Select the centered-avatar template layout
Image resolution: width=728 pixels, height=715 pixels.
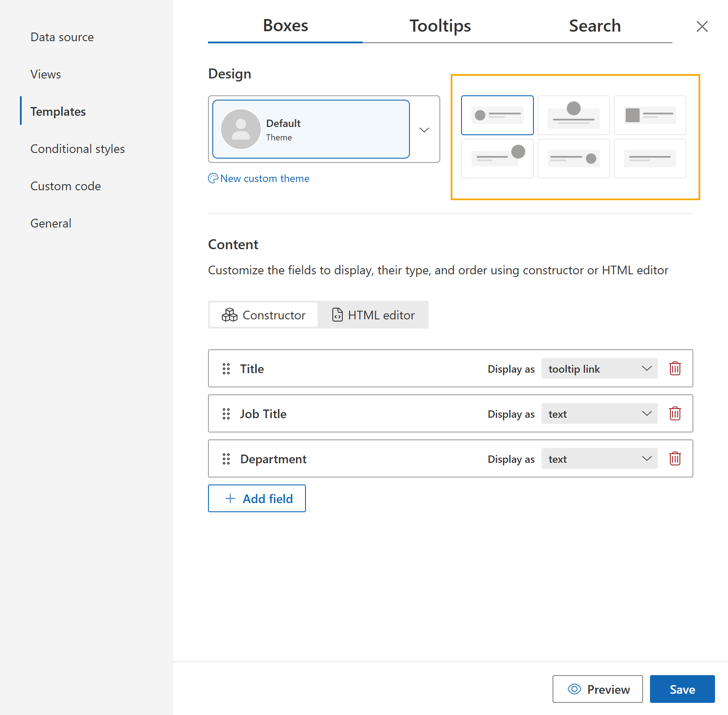click(x=573, y=115)
